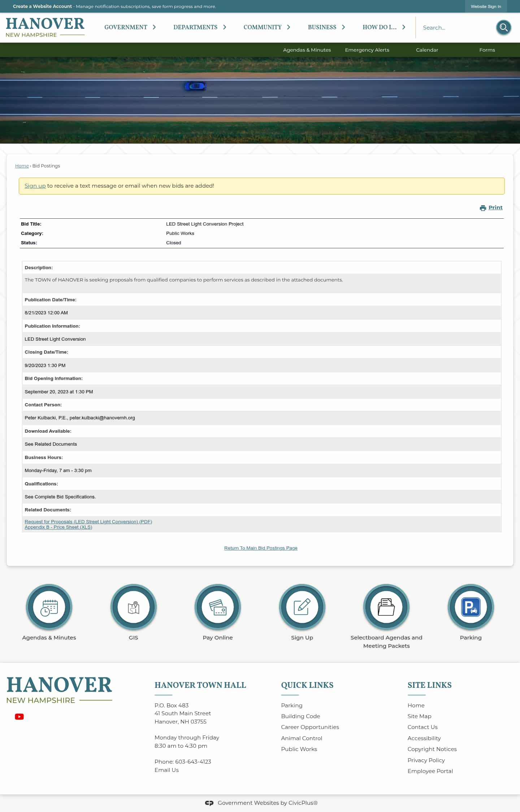Open the YouTube icon in the footer

pos(19,716)
